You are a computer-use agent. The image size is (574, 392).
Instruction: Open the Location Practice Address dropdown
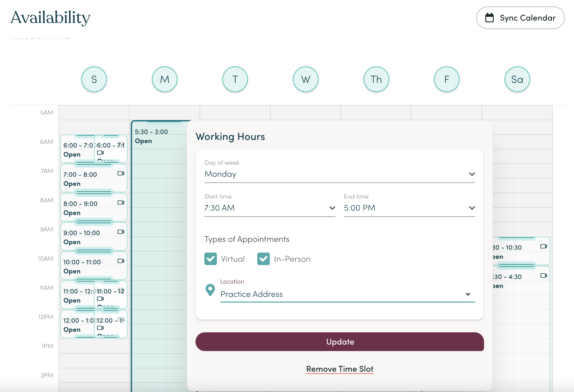pyautogui.click(x=348, y=294)
